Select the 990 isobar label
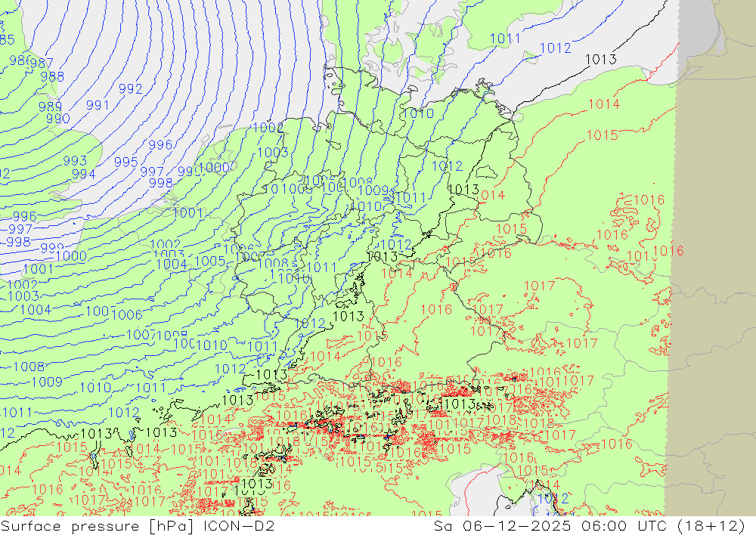Viewport: 756px width, 554px height. (x=58, y=118)
